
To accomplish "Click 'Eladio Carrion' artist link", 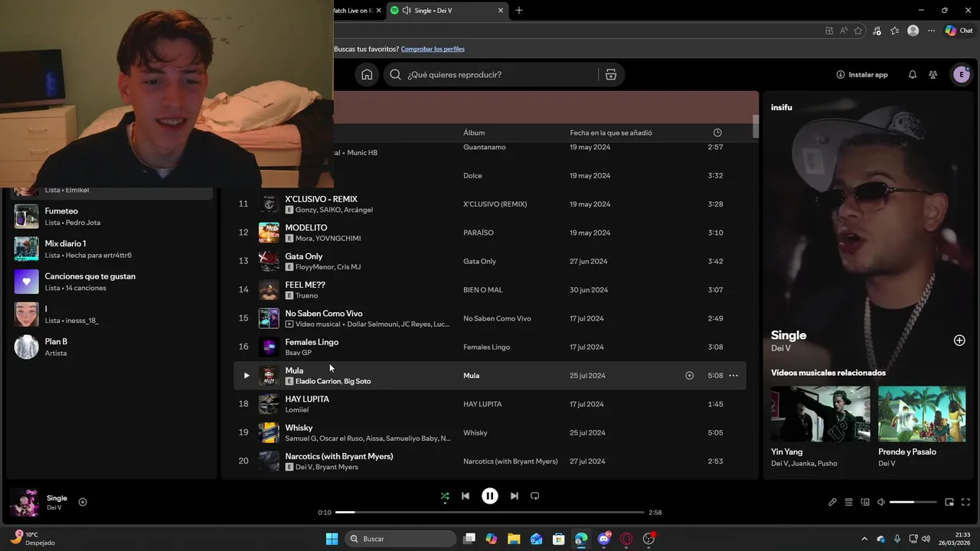I will [x=318, y=381].
